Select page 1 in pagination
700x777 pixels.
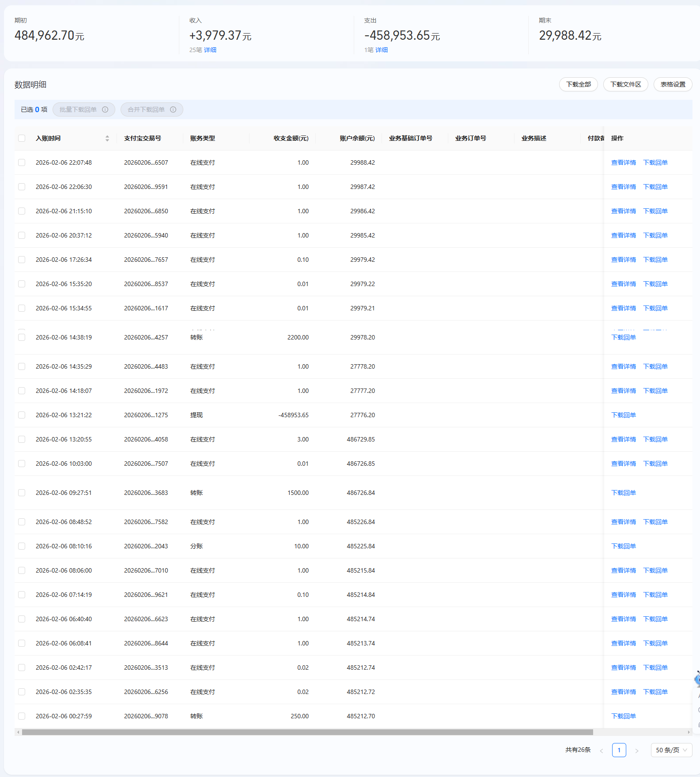[x=619, y=750]
